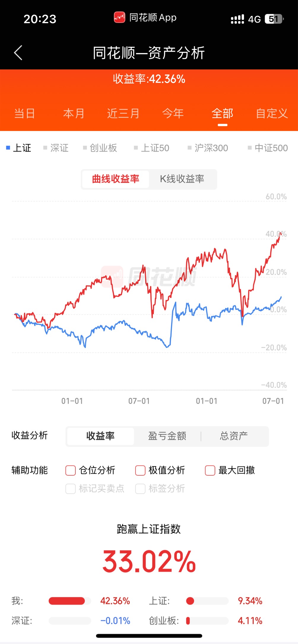298x644 pixels.
Task: Switch to the 近三月 period tab
Action: click(x=123, y=114)
